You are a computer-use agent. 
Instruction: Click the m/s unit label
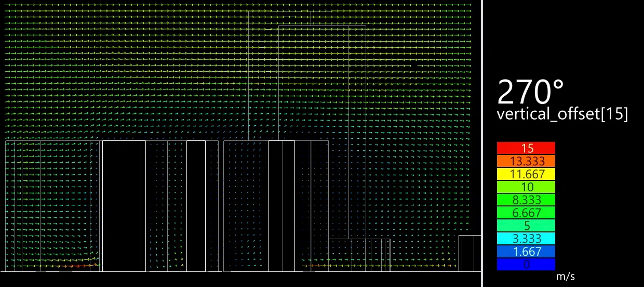pyautogui.click(x=566, y=277)
